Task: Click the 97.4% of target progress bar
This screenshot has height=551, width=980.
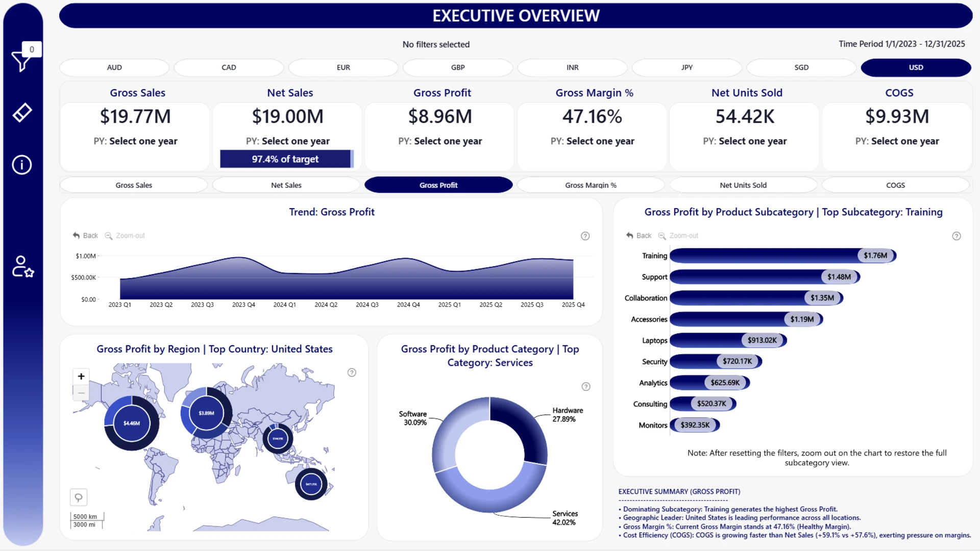Action: pyautogui.click(x=287, y=159)
